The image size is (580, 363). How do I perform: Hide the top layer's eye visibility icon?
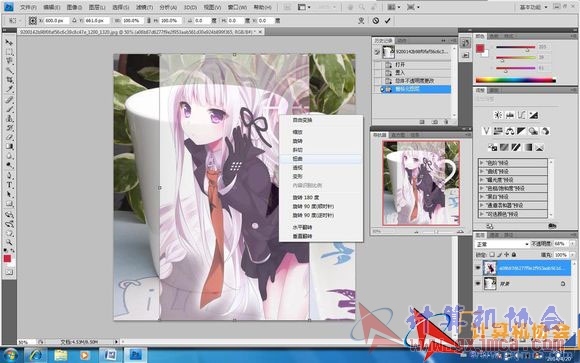478,268
